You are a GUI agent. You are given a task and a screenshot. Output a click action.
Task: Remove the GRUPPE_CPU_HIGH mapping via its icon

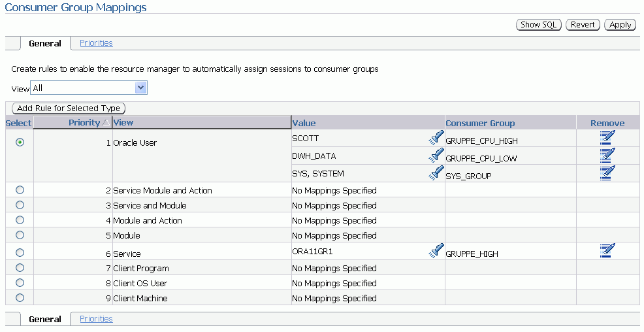(x=607, y=138)
